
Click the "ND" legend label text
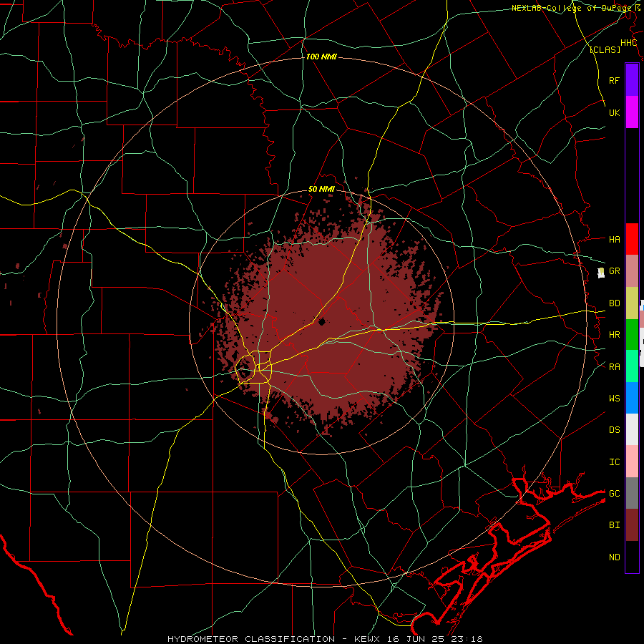tap(614, 557)
